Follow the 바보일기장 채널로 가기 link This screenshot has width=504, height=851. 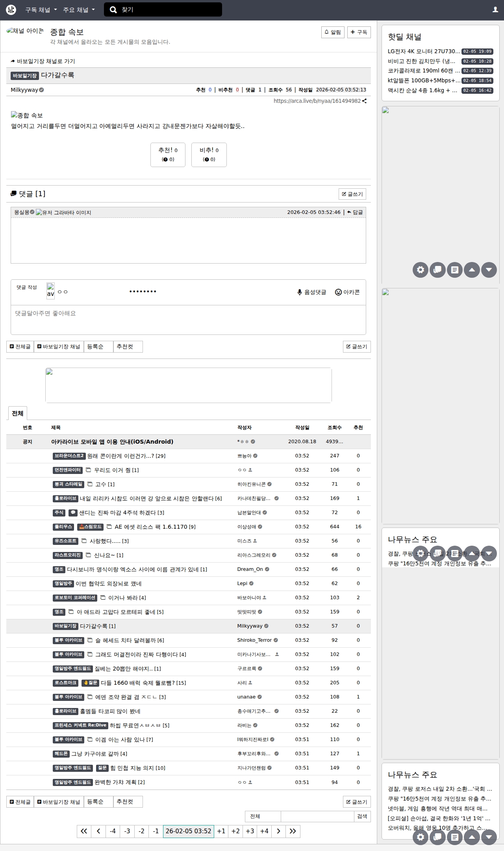coord(43,61)
